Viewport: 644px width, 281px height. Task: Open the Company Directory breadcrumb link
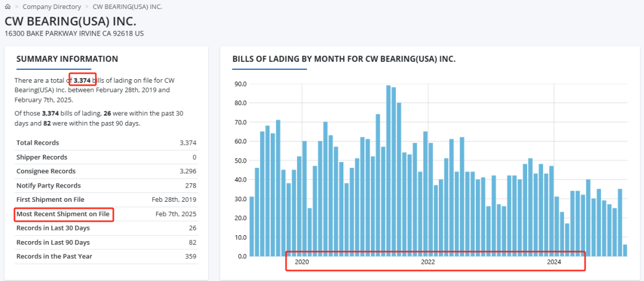tap(51, 7)
